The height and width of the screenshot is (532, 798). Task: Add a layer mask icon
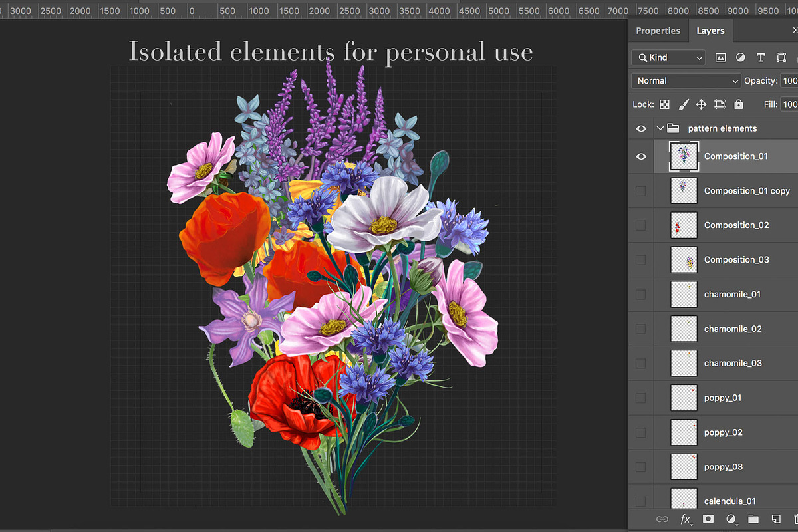click(x=708, y=519)
